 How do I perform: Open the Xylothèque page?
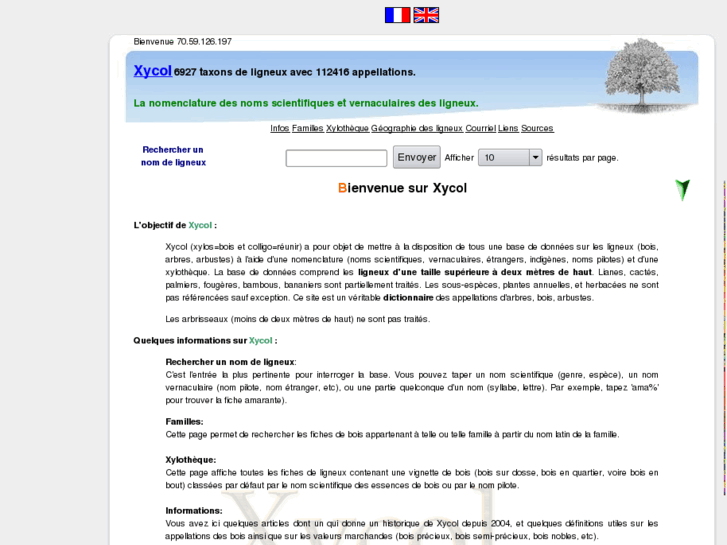347,128
